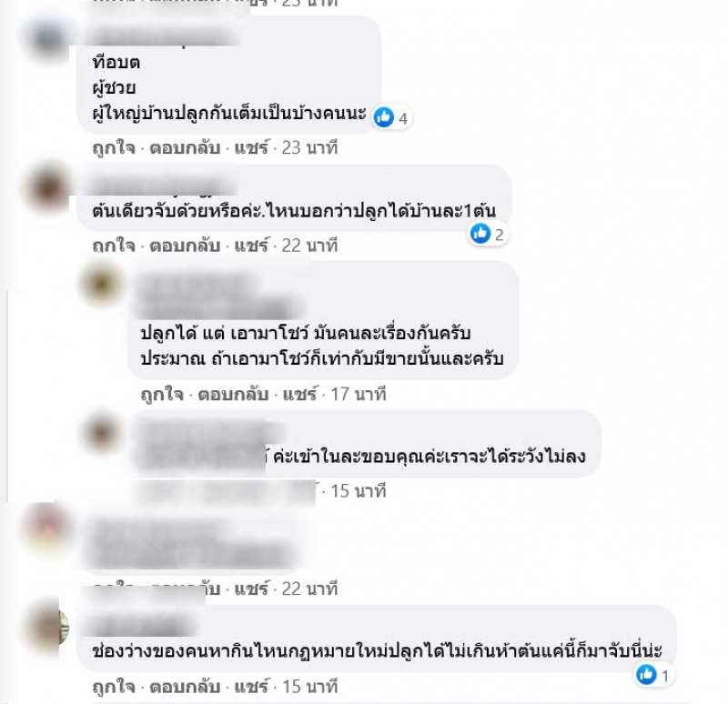The image size is (728, 704).
Task: Click แชร์ below the 17 นาที reply
Action: click(300, 395)
